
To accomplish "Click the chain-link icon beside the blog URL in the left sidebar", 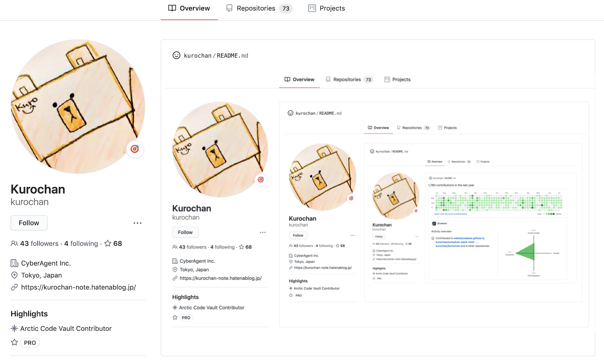I will click(14, 287).
